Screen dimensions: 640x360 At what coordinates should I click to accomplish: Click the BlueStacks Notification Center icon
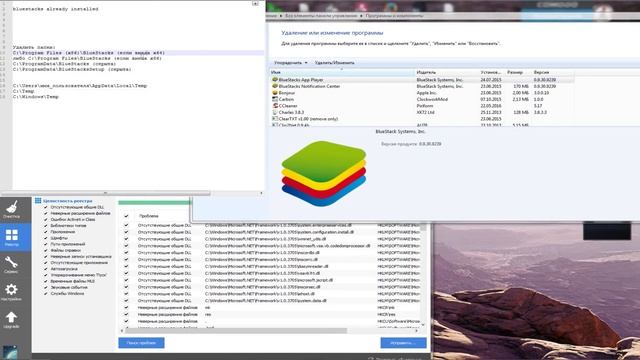pos(275,86)
